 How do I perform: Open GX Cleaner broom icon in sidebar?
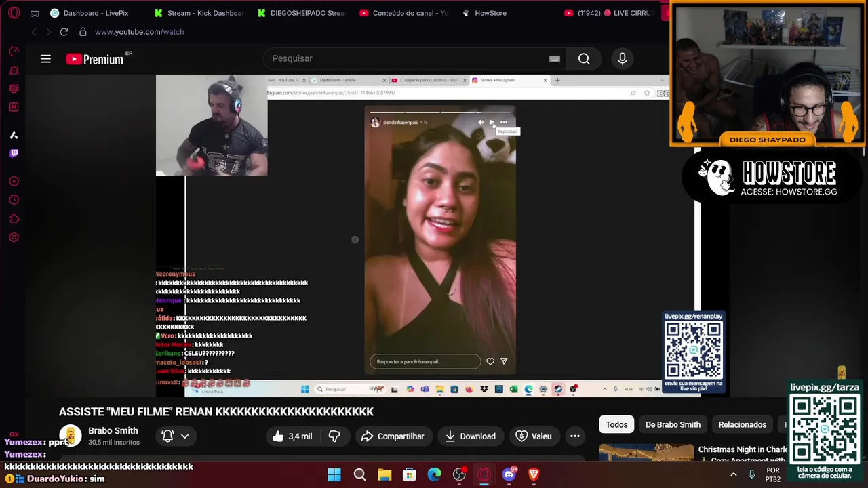tap(14, 70)
